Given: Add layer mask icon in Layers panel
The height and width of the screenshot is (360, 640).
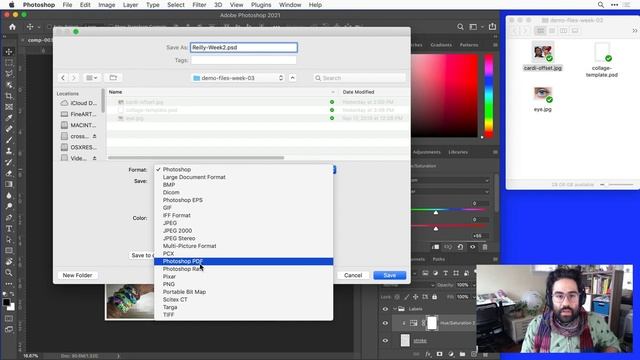Looking at the screenshot, I should click(440, 354).
